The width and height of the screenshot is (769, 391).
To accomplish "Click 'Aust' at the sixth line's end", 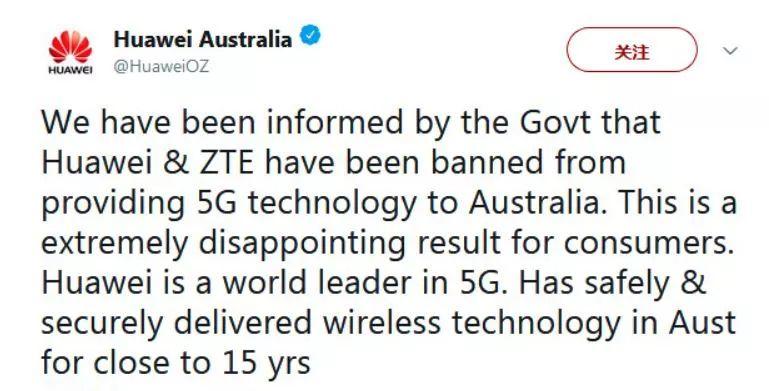I will [x=702, y=324].
